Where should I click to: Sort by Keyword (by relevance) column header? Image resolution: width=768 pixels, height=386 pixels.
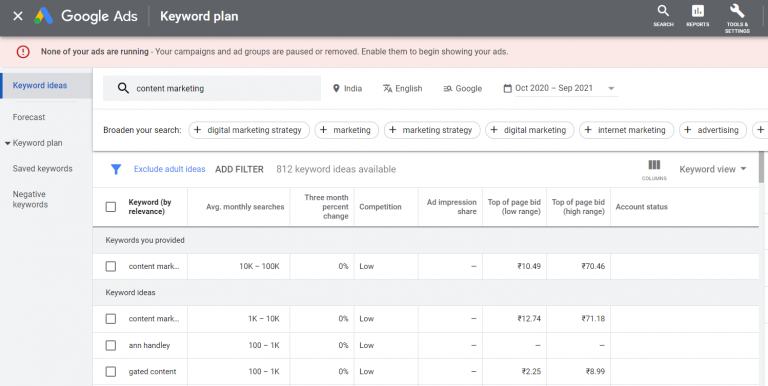click(150, 207)
